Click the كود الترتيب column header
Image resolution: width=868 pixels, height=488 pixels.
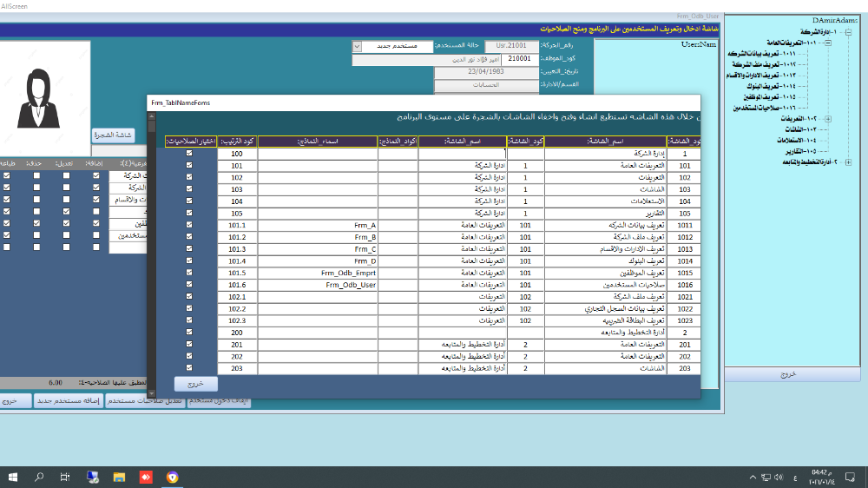click(x=237, y=142)
